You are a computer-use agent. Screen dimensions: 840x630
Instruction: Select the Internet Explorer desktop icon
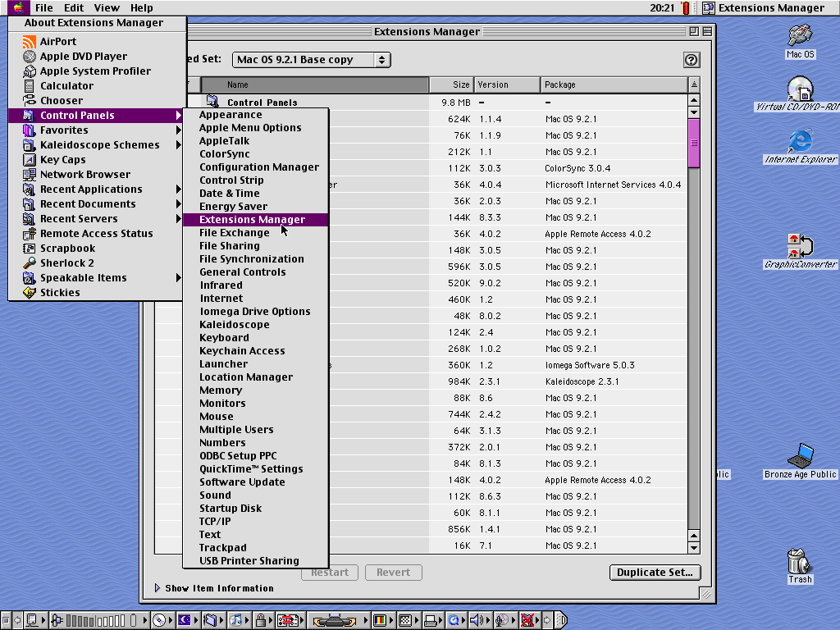800,142
